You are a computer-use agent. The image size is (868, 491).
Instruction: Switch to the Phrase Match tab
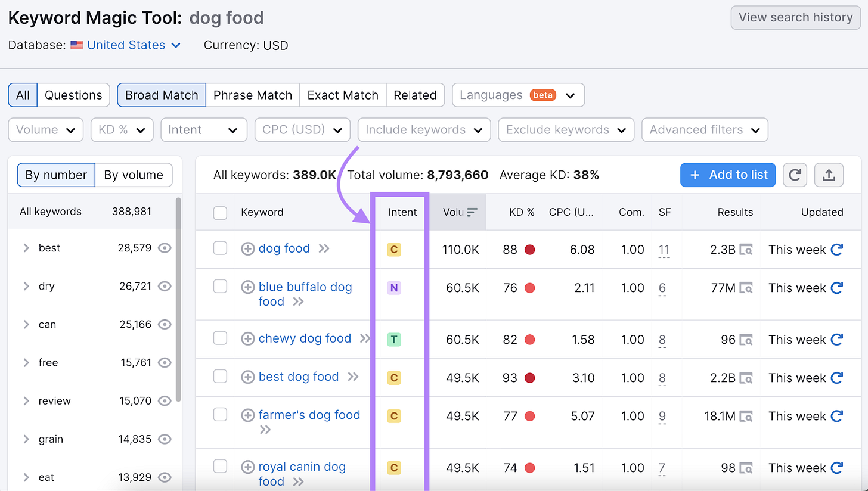pyautogui.click(x=253, y=95)
